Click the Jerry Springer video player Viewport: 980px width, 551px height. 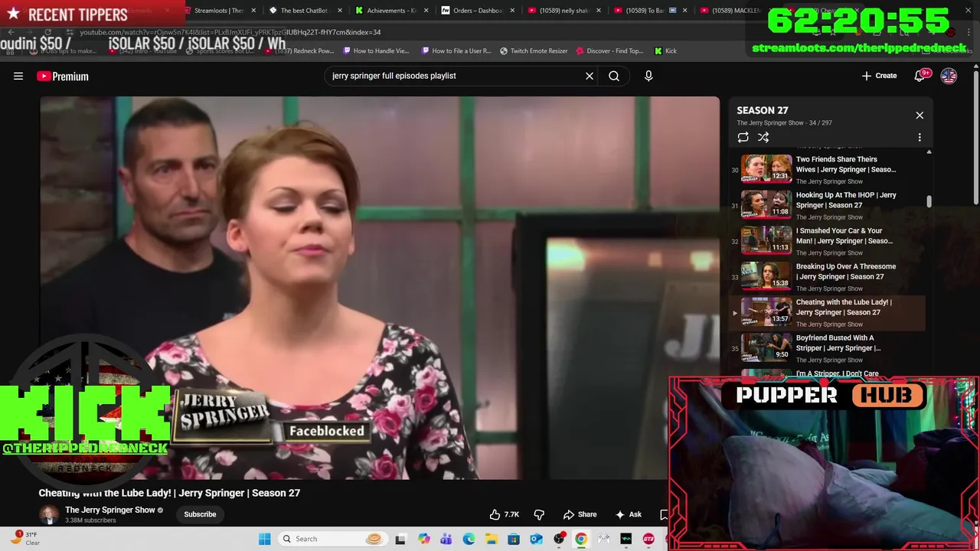point(380,288)
